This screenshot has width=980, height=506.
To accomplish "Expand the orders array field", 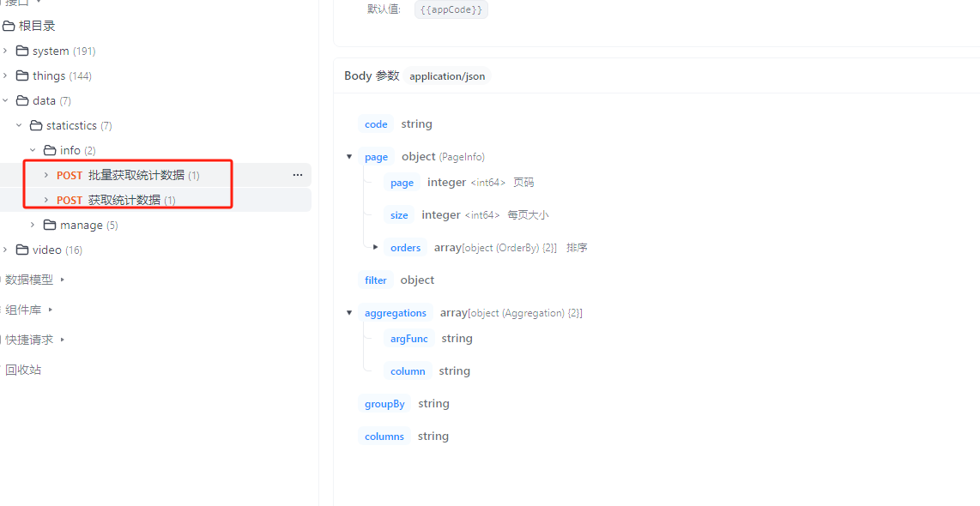I will coord(376,248).
